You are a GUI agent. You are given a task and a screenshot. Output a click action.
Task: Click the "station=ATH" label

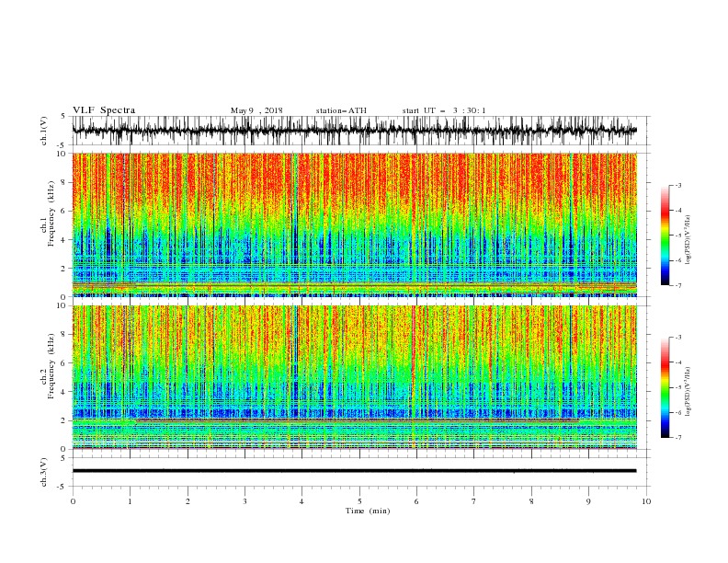coord(341,110)
